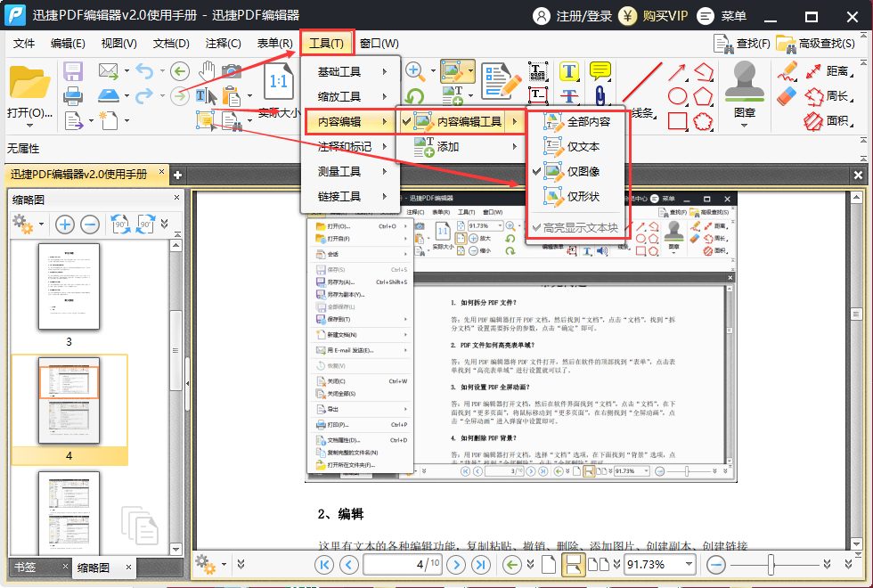The height and width of the screenshot is (588, 873).
Task: Select the Rectangle shape tool
Action: [x=677, y=121]
